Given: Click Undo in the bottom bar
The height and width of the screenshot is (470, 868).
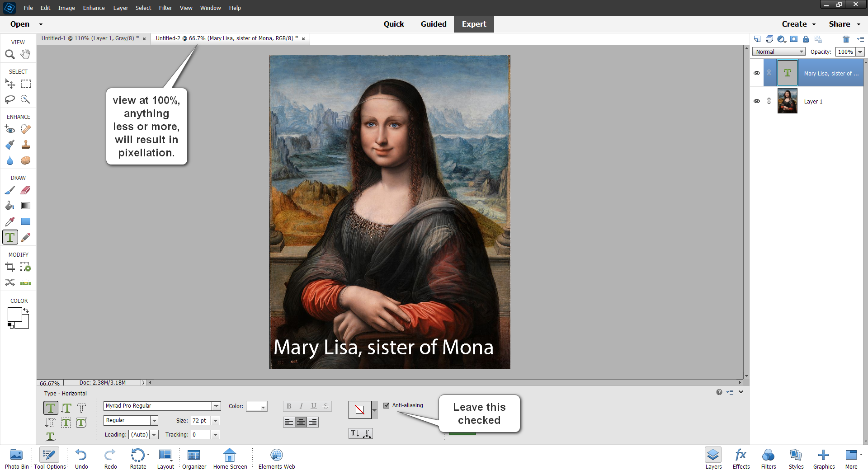Looking at the screenshot, I should [81, 458].
